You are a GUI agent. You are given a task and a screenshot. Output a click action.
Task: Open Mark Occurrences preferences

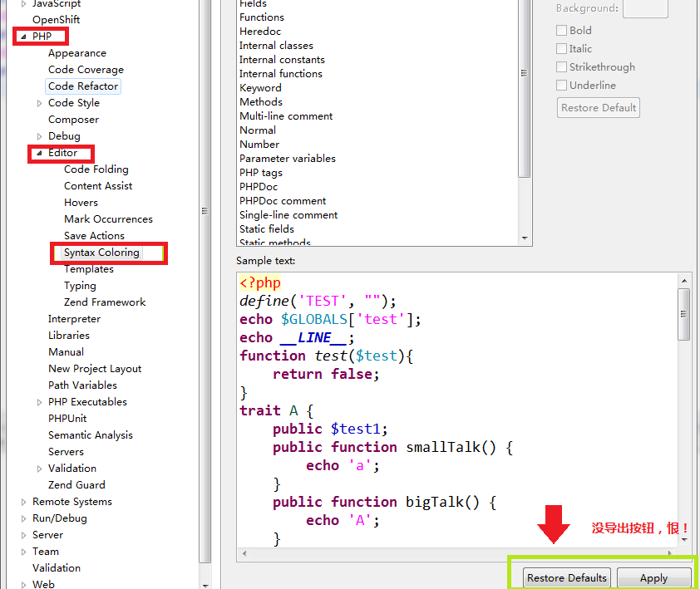[108, 219]
